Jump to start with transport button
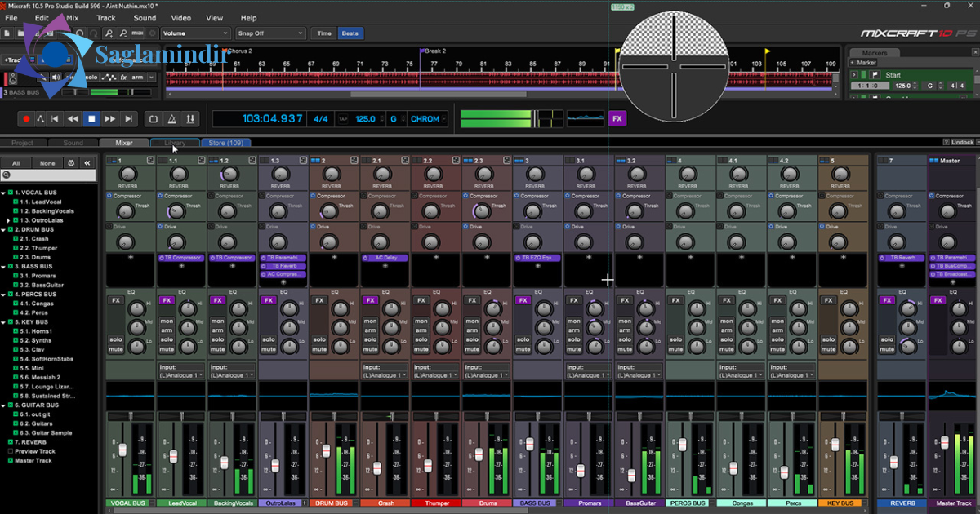 point(55,119)
